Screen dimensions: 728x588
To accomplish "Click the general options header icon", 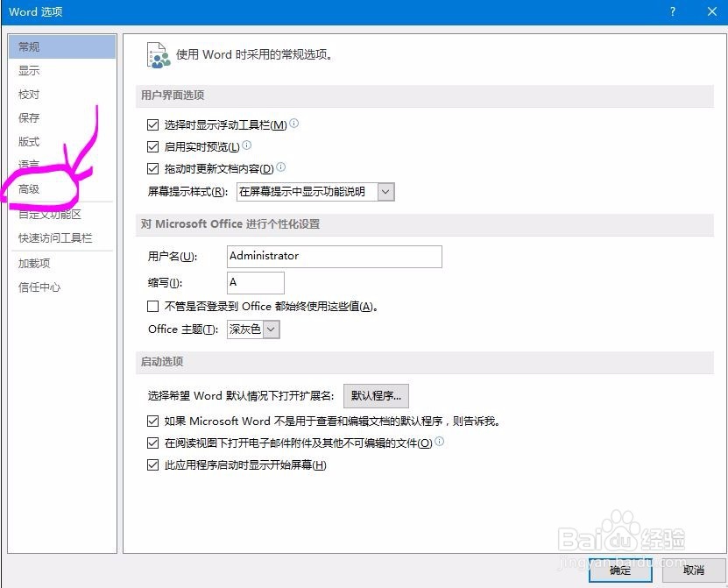I will click(x=159, y=55).
